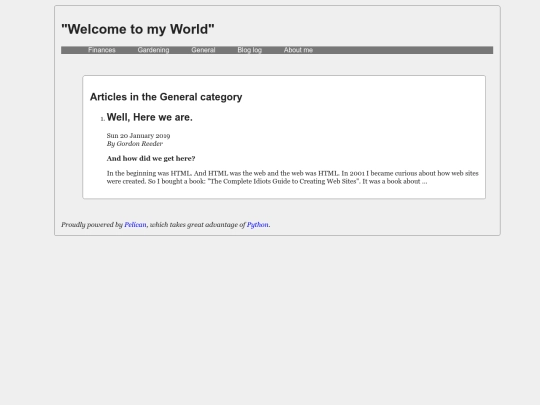Click the author line "By Gordon Reeder"
The width and height of the screenshot is (540, 405).
(x=135, y=144)
